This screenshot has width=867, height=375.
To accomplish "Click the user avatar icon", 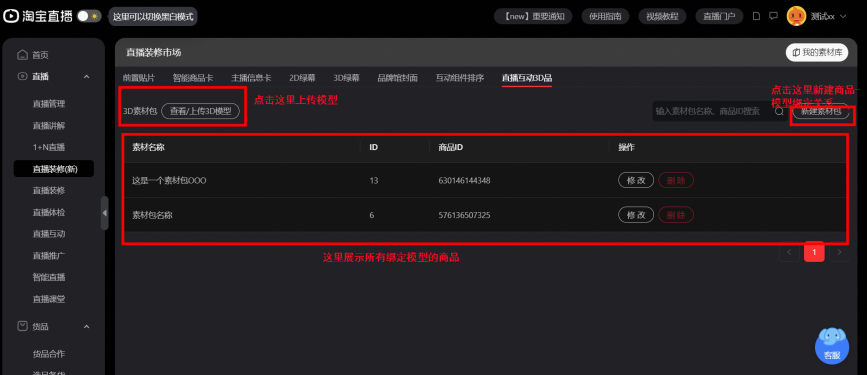I will [x=796, y=16].
